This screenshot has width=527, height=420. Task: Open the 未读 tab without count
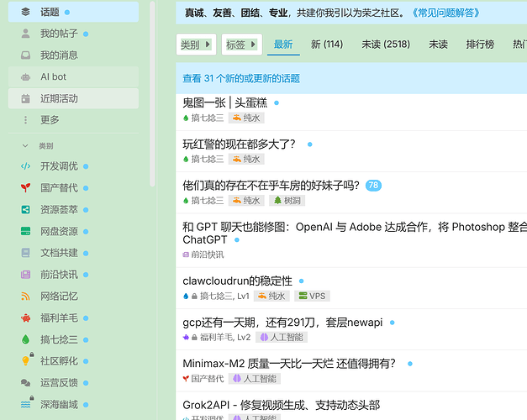pyautogui.click(x=438, y=45)
